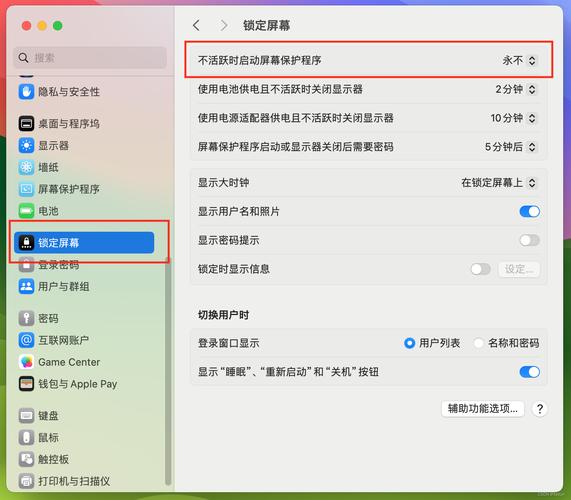
Task: Open password requirement popup showing 5分钟后
Action: tap(511, 147)
